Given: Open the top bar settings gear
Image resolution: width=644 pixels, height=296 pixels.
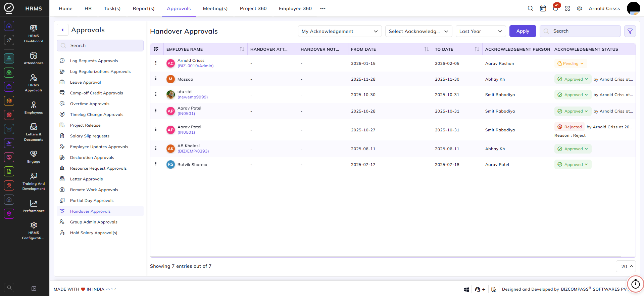Looking at the screenshot, I should [580, 8].
